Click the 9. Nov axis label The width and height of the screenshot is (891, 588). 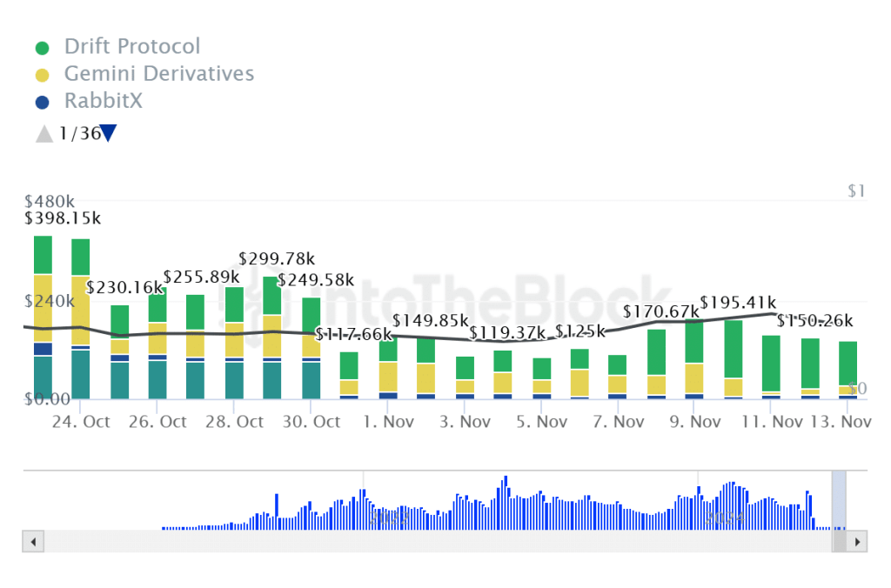pos(695,422)
